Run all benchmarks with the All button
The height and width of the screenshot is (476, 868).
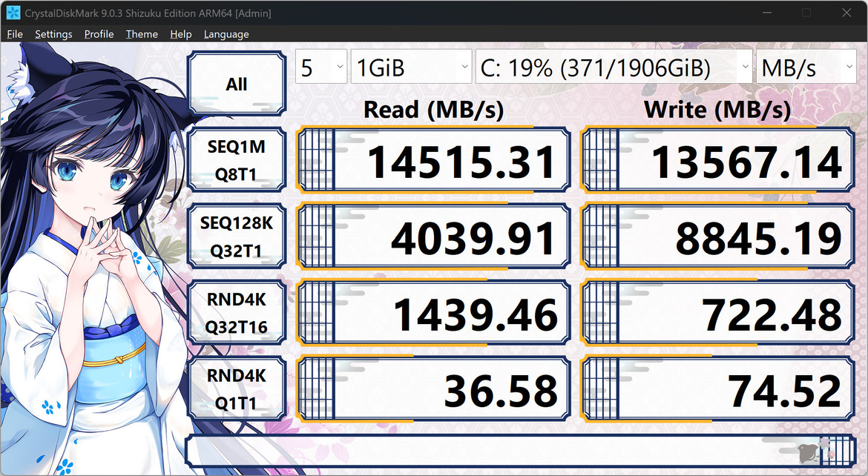[x=237, y=83]
